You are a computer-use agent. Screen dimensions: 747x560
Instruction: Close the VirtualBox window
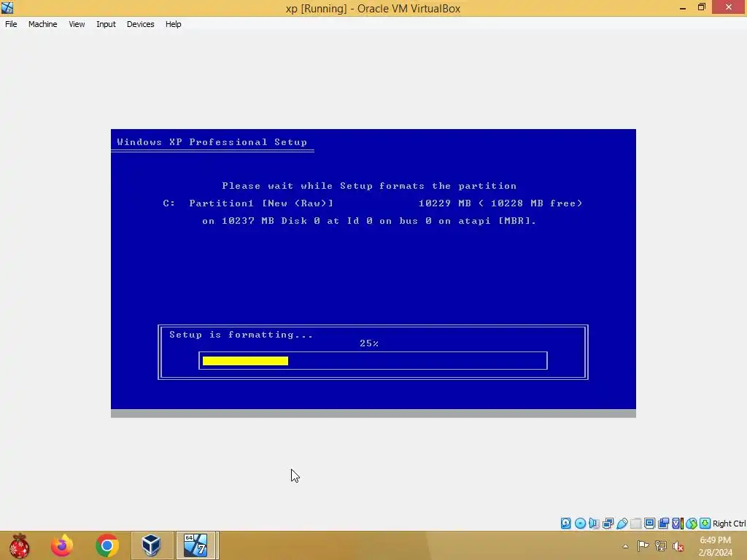tap(729, 7)
